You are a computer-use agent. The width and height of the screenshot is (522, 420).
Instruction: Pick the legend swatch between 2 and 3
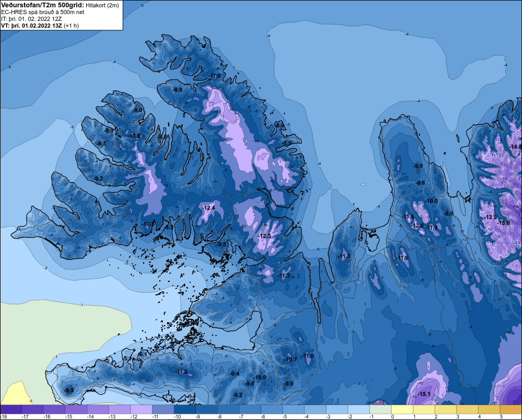445,410
